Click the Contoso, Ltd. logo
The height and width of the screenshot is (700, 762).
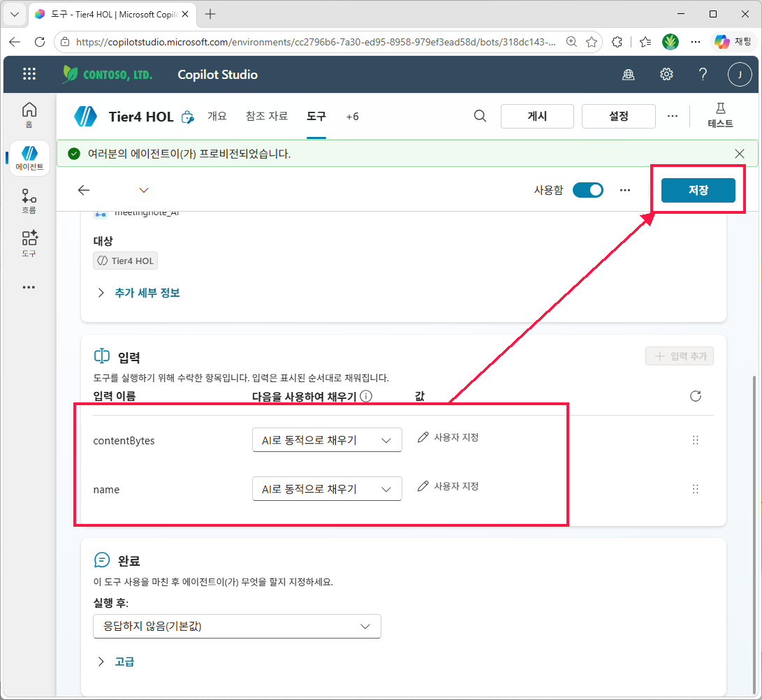point(107,74)
